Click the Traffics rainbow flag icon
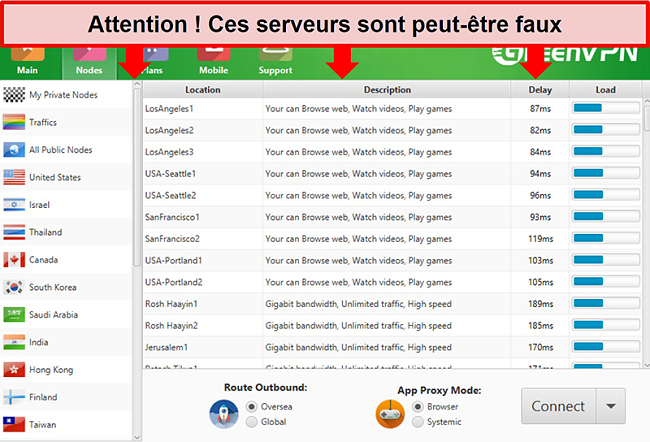Image resolution: width=650 pixels, height=442 pixels. [14, 122]
